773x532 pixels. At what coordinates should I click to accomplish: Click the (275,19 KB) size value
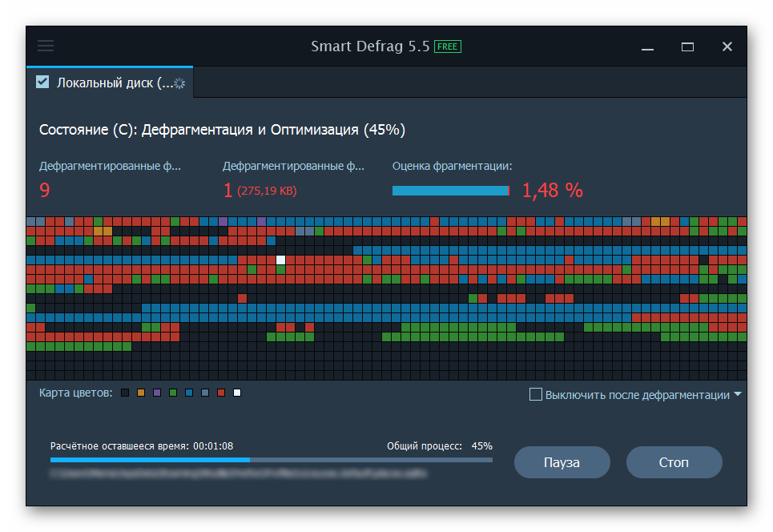(267, 191)
